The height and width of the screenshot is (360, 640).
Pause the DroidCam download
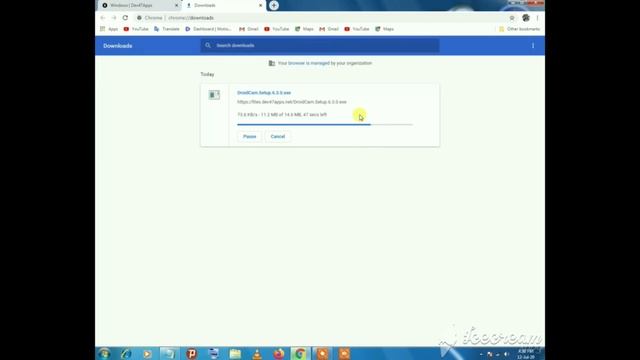[x=249, y=136]
